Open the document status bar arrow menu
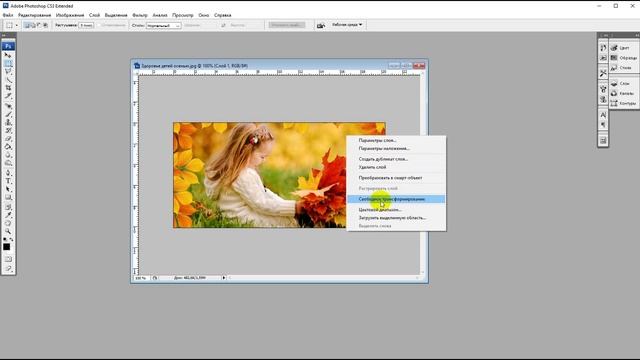This screenshot has width=640, height=360. pos(224,278)
